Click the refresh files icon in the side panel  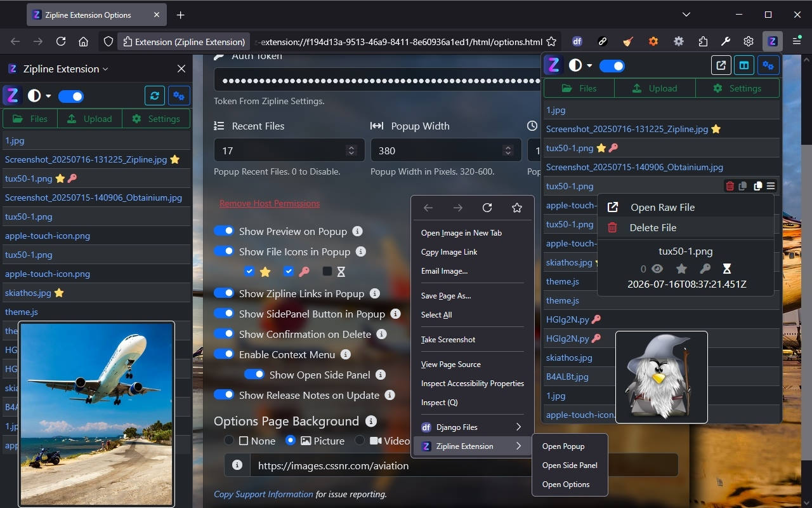tap(155, 96)
